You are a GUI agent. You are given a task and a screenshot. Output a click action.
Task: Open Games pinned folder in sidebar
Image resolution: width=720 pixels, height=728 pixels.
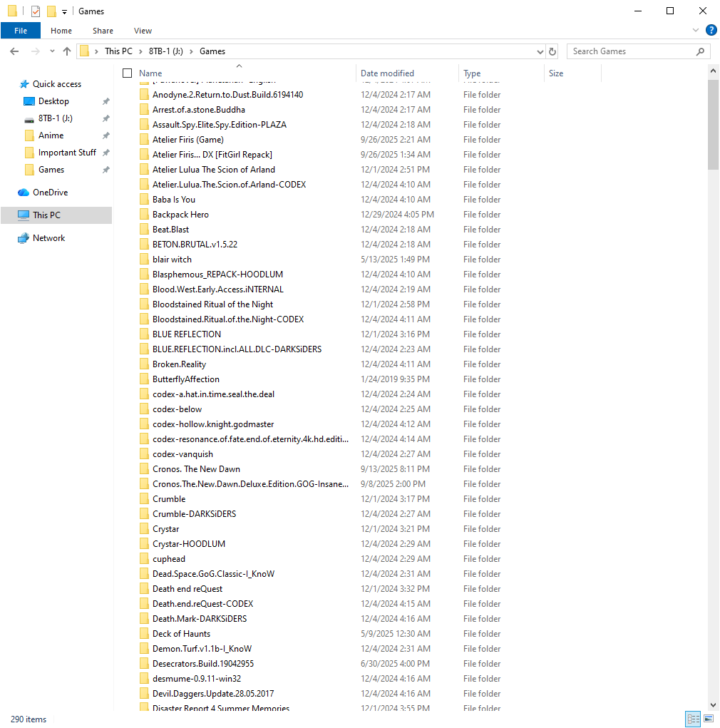pos(51,170)
